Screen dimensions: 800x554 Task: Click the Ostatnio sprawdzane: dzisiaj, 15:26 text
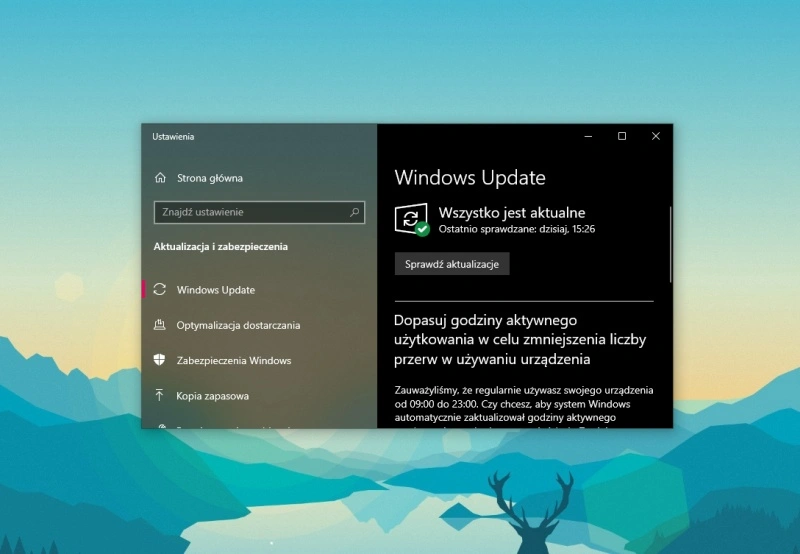coord(517,229)
